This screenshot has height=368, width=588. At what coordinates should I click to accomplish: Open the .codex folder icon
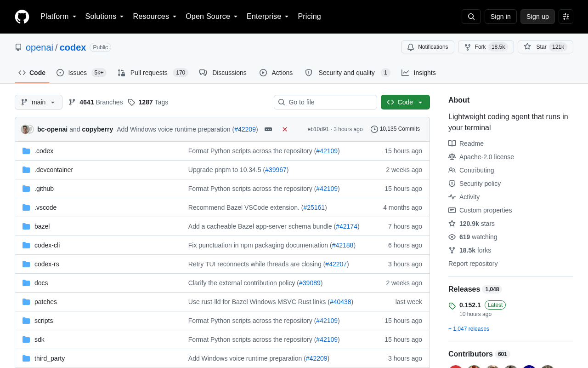(26, 151)
